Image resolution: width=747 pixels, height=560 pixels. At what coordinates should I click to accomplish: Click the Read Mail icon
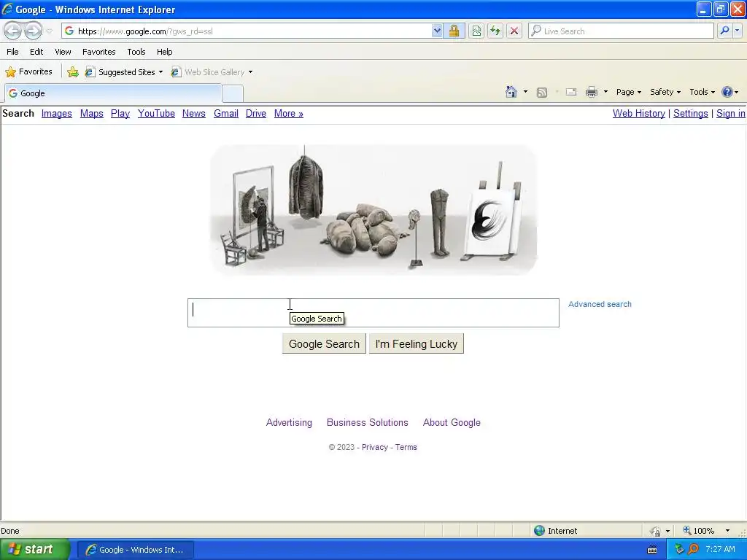[571, 92]
